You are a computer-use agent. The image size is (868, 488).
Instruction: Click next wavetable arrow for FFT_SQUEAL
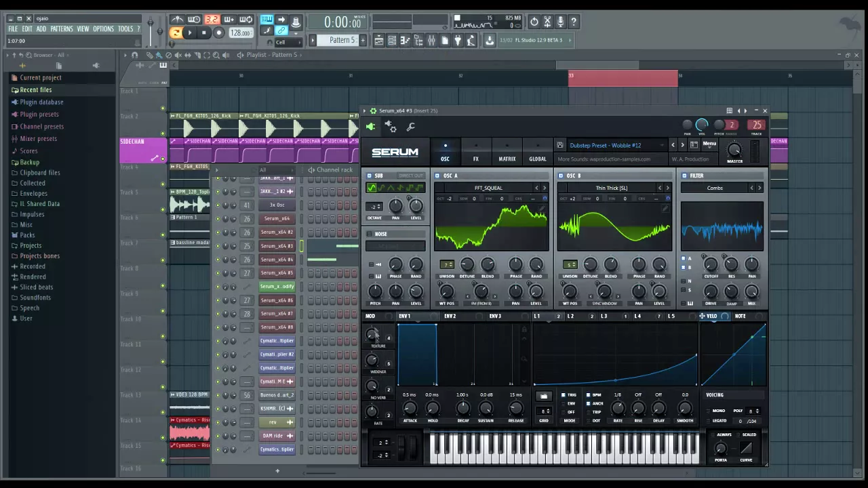pos(544,188)
